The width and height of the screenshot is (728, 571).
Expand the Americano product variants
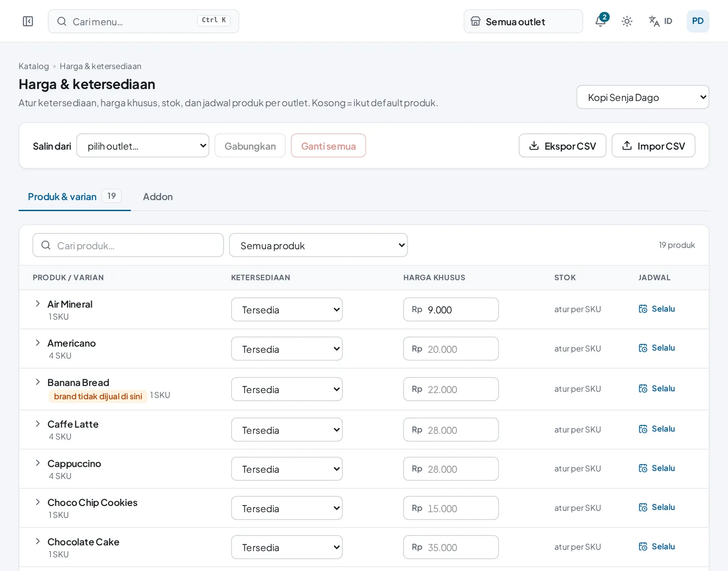pyautogui.click(x=38, y=343)
